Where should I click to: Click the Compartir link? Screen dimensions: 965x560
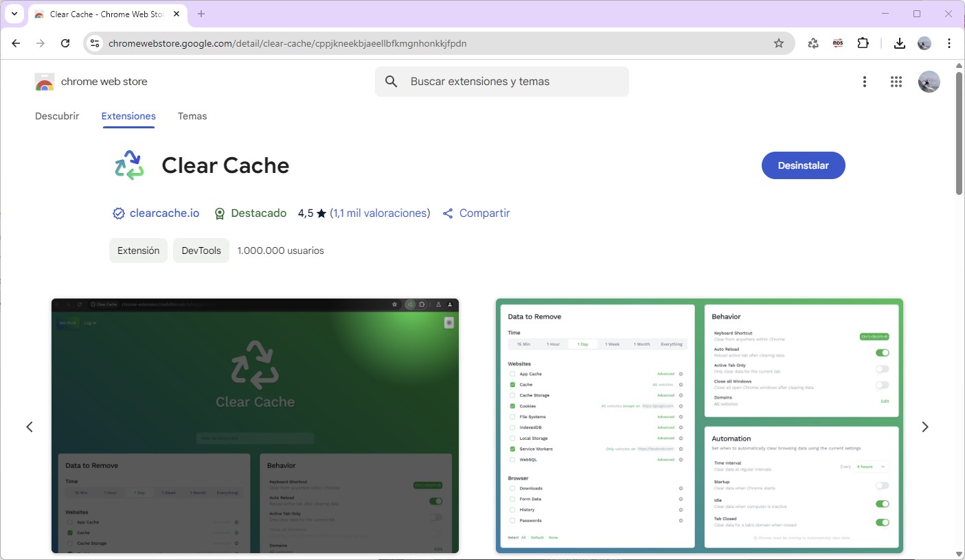pyautogui.click(x=484, y=213)
